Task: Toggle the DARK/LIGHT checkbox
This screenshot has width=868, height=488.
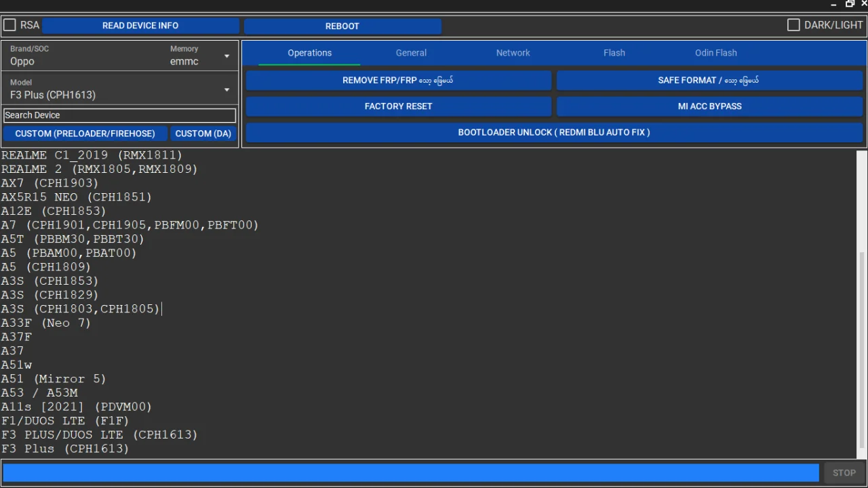Action: [x=793, y=25]
